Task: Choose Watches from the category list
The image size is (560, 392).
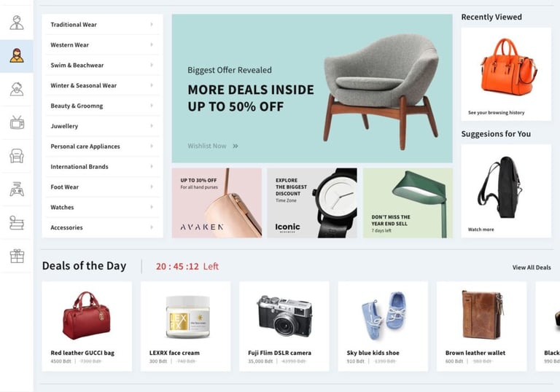Action: click(103, 207)
